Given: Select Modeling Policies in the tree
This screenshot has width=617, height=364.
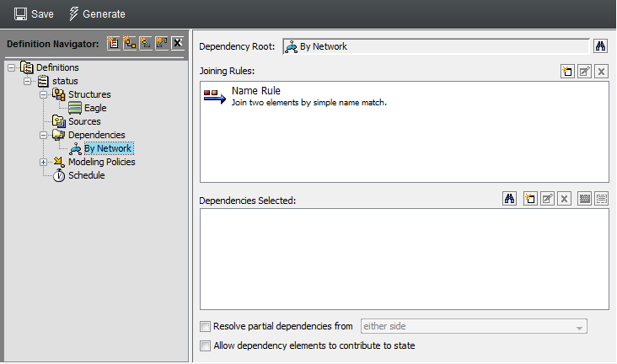Looking at the screenshot, I should pos(102,162).
